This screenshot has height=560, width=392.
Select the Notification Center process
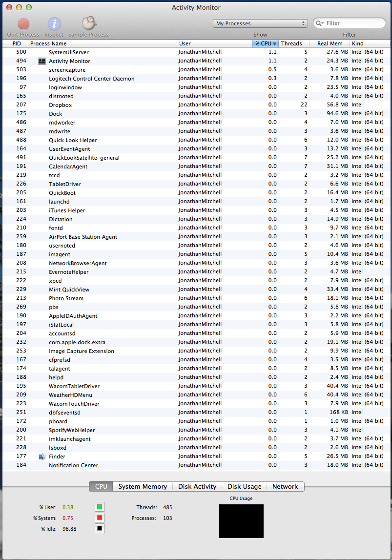click(x=196, y=465)
